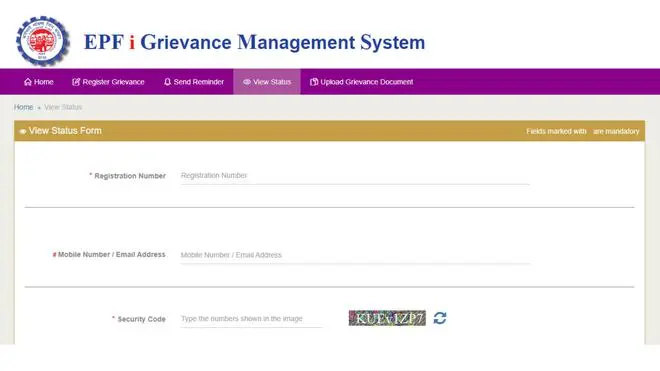Image resolution: width=660 pixels, height=371 pixels.
Task: Select the View Status tab
Action: point(267,82)
